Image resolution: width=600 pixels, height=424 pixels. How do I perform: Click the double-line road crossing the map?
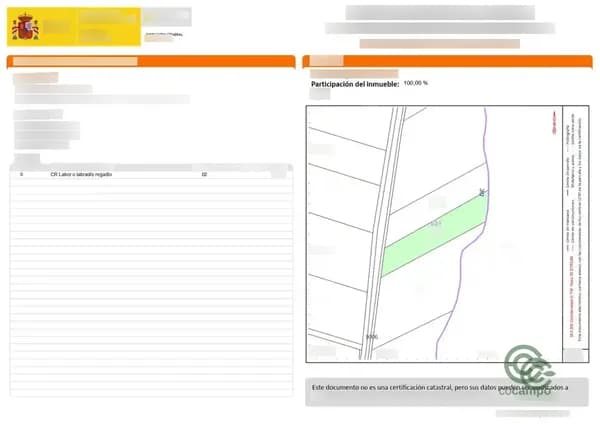[x=383, y=233]
